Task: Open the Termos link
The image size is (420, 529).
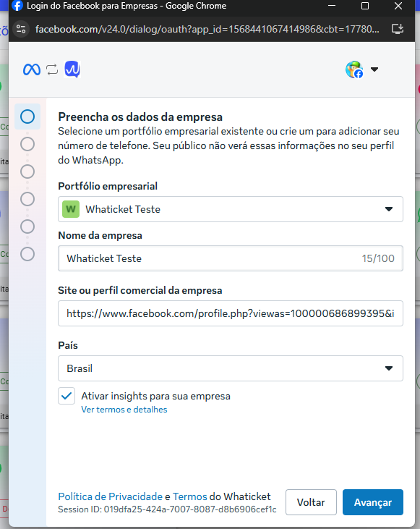Action: click(x=190, y=496)
